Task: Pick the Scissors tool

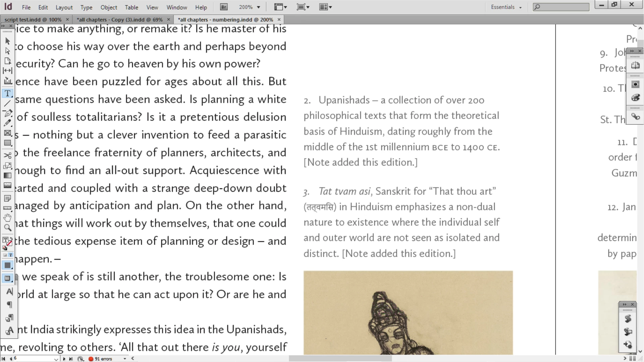Action: click(8, 155)
